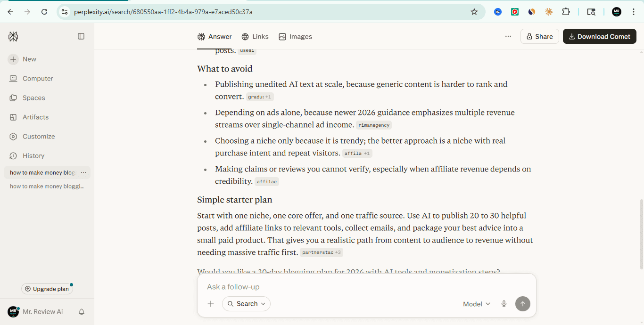Open the 'partnerstac +3' citation chip

(322, 252)
